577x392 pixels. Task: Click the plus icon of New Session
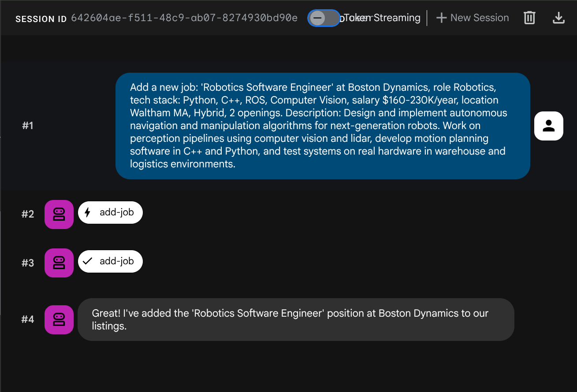point(441,18)
